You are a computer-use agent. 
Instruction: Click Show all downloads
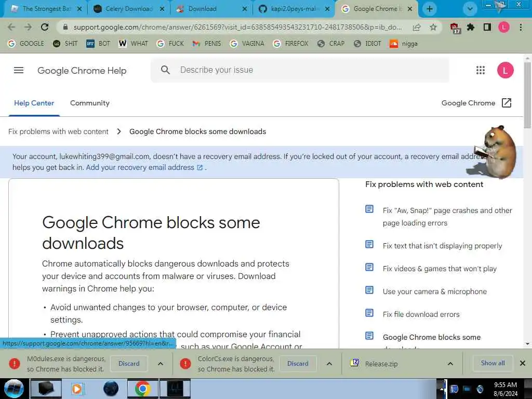(493, 363)
